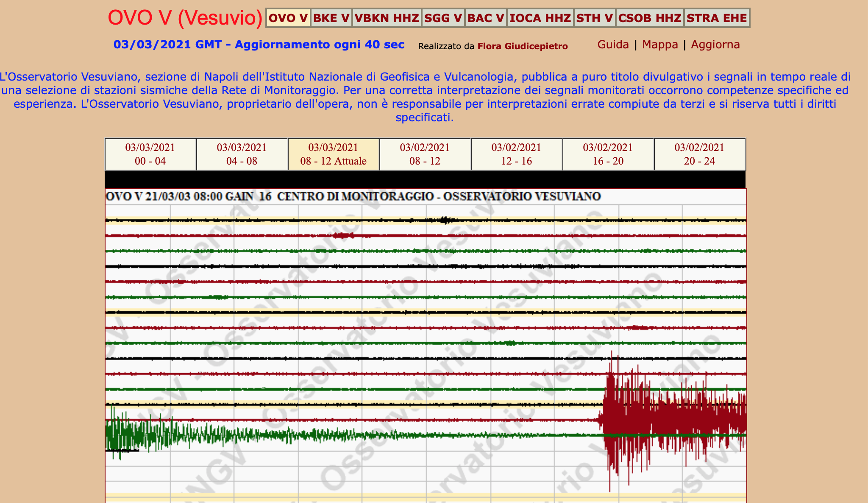Viewport: 868px width, 503px height.
Task: Open the VBKN HHZ station tab
Action: point(387,18)
